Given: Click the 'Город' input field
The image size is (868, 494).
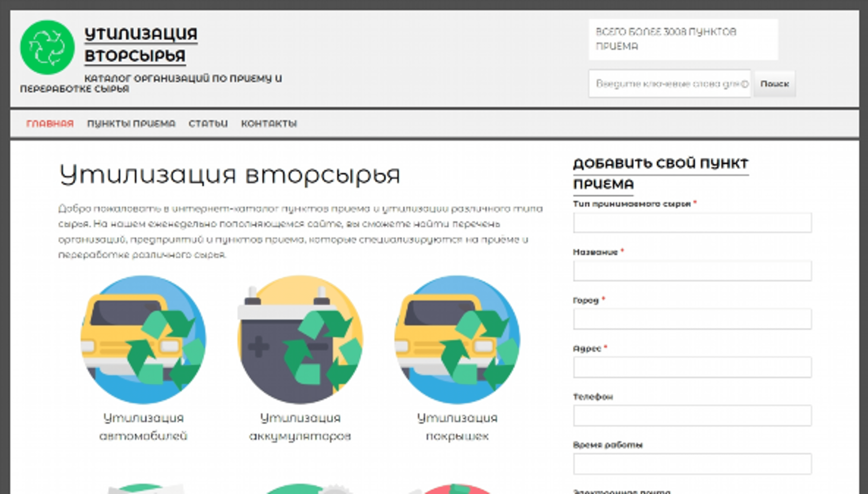Looking at the screenshot, I should 692,319.
